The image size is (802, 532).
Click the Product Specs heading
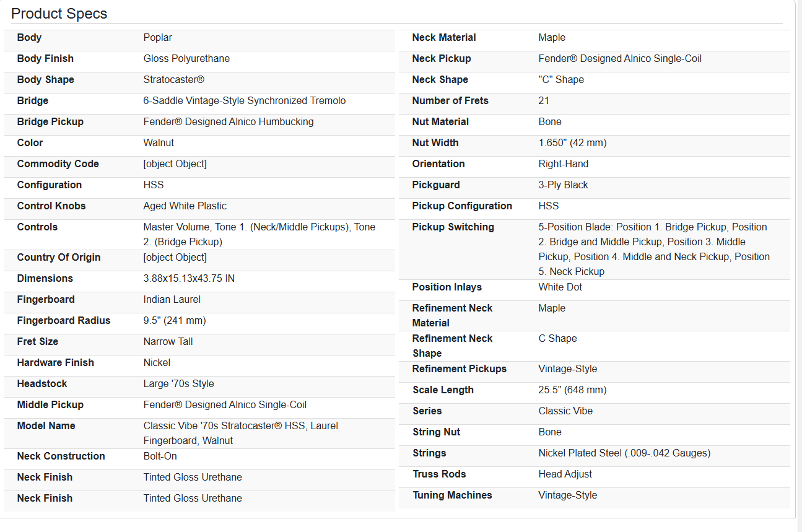tap(59, 14)
